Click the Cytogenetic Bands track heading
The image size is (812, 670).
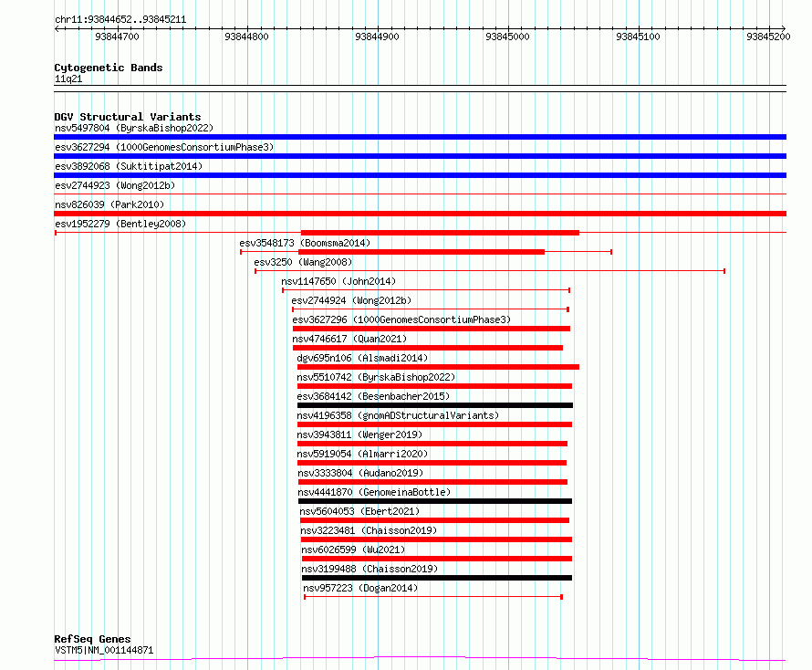(109, 68)
